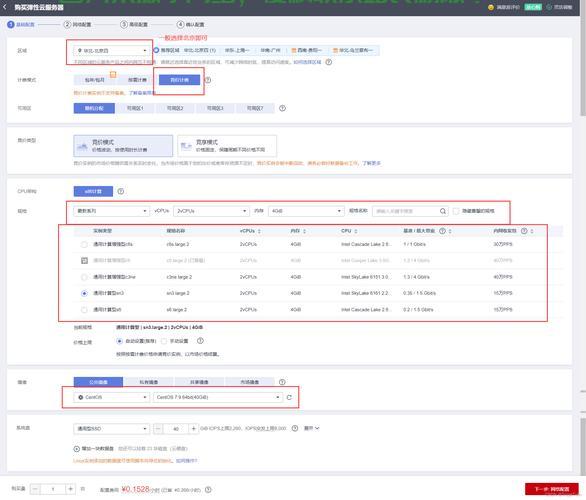Go to step 2 network configuration
Viewport: 586px width, 500px height.
click(77, 24)
